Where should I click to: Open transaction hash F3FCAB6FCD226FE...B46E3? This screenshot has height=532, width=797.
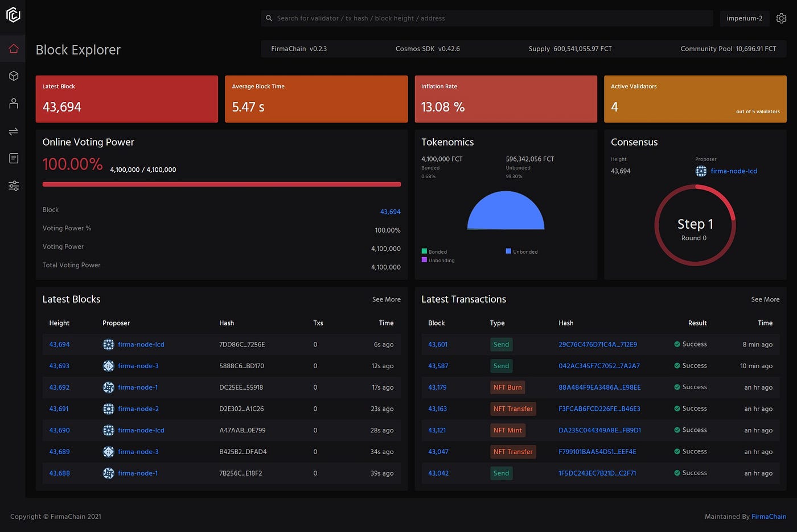pos(599,409)
